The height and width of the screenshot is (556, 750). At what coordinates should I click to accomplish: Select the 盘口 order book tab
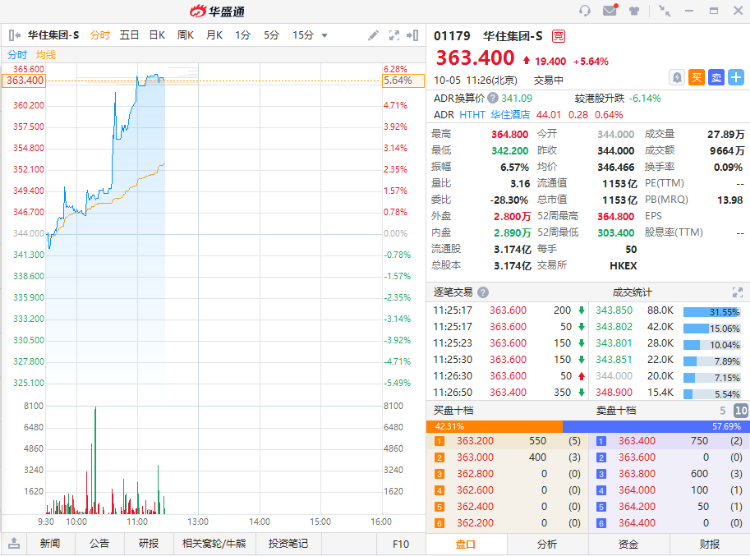[466, 544]
